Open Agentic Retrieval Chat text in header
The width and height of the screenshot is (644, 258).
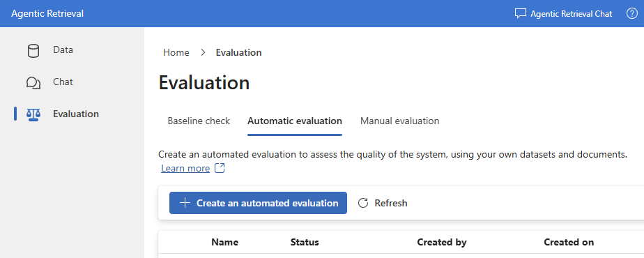coord(572,14)
